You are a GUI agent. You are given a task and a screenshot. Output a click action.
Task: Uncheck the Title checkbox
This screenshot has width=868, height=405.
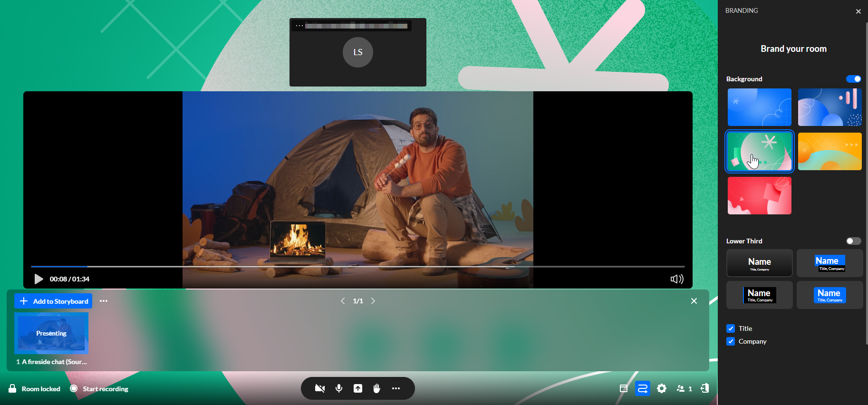pyautogui.click(x=731, y=328)
